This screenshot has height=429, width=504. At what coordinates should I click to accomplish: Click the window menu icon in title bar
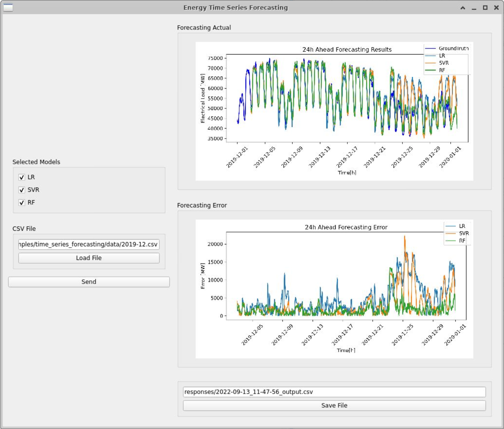click(8, 7)
